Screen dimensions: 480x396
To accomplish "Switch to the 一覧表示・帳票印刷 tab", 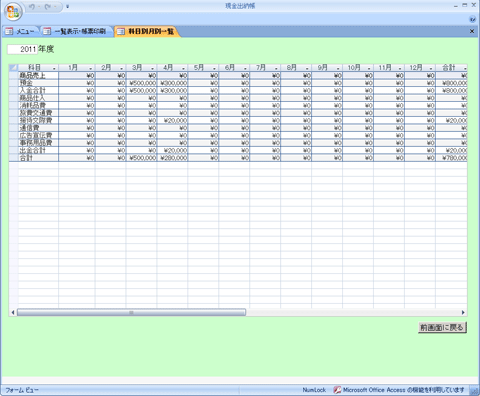I will pos(76,31).
